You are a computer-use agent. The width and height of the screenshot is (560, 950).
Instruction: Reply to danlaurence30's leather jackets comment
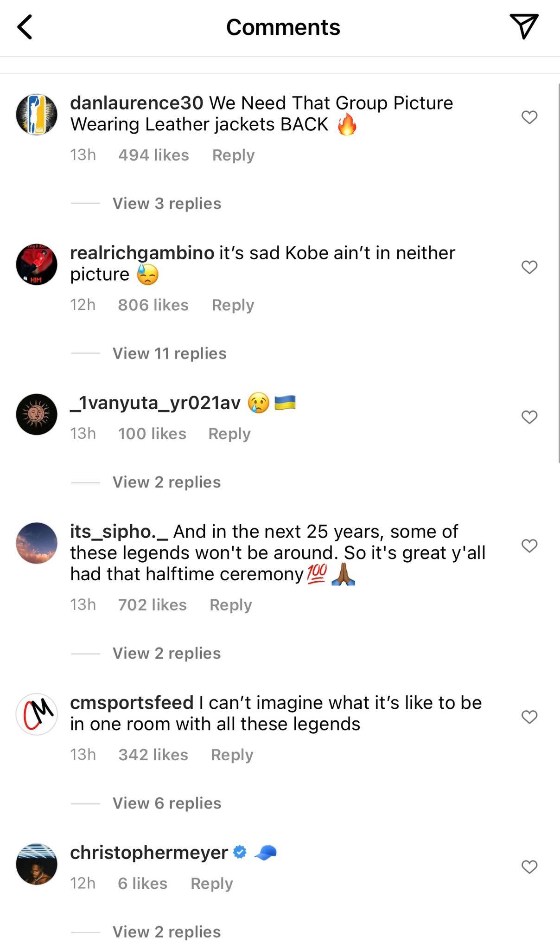[233, 155]
